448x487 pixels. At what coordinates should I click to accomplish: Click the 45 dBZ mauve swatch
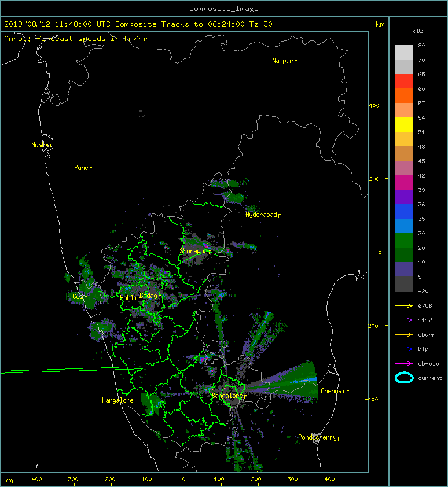pos(404,168)
